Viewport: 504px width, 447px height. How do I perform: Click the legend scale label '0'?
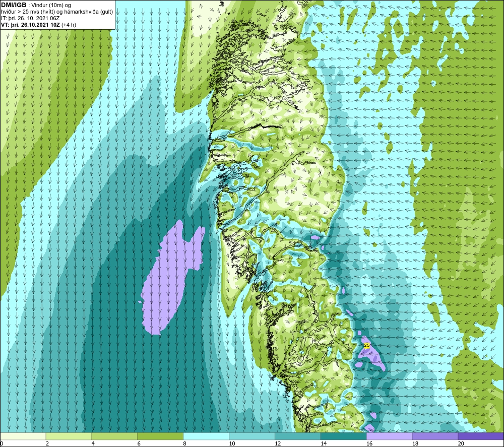(x=2, y=443)
